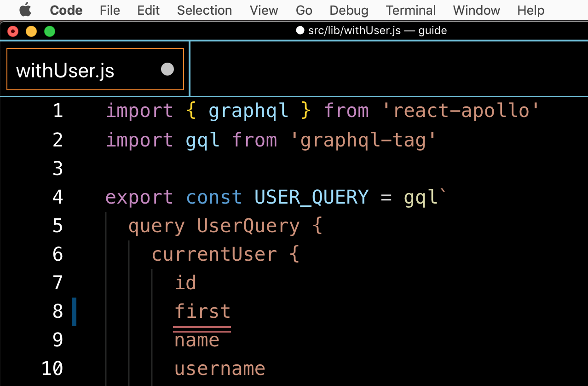Open the Debug menu

click(349, 10)
